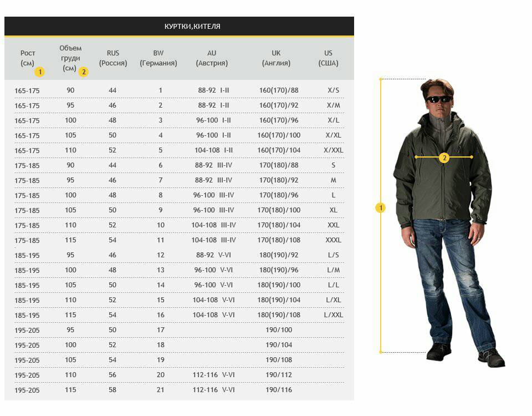Click US size L/M
The height and width of the screenshot is (416, 532).
click(x=333, y=270)
